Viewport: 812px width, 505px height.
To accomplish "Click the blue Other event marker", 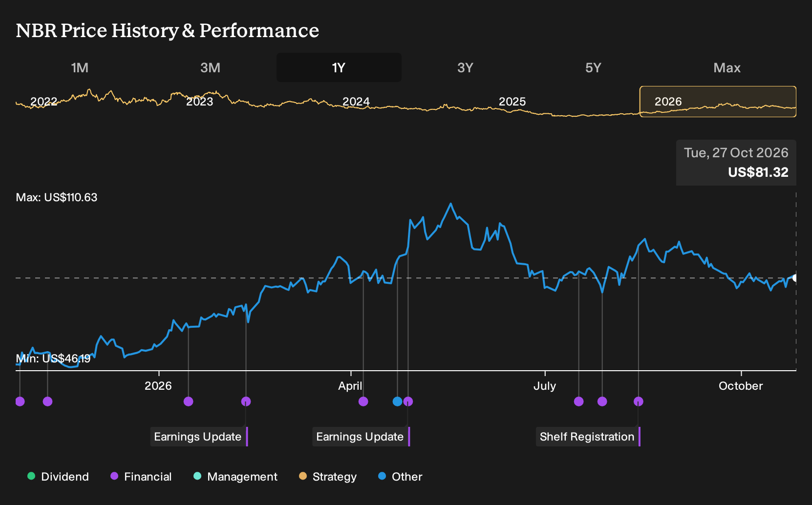I will [x=398, y=401].
